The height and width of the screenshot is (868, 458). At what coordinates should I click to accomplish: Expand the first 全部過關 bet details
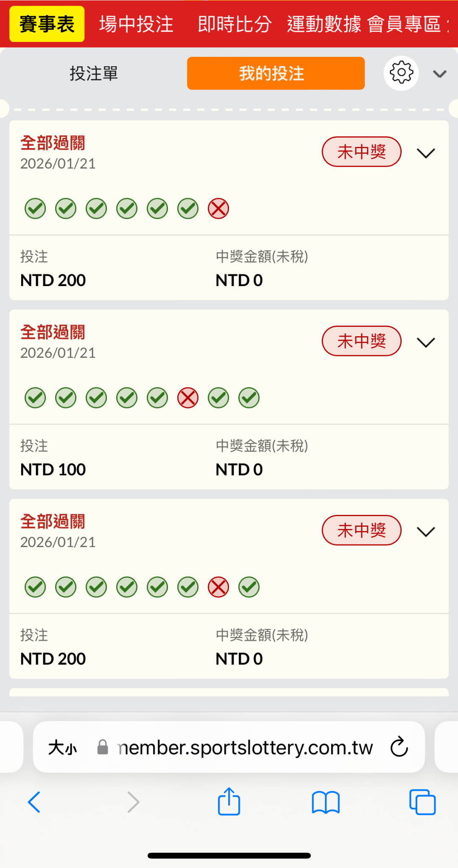(x=426, y=153)
